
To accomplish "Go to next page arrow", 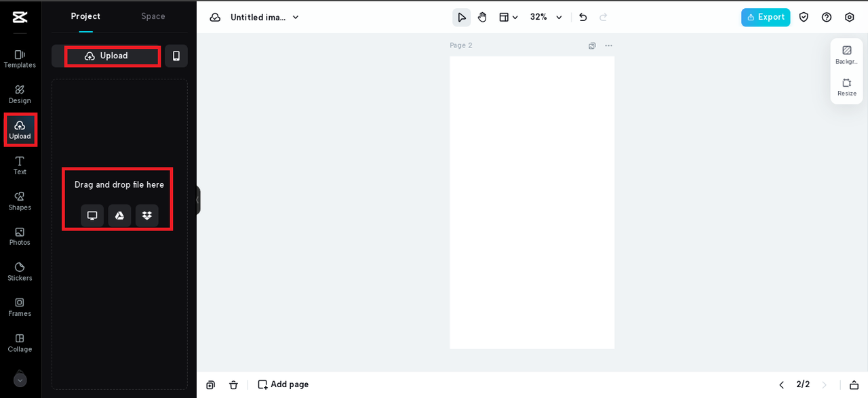I will pyautogui.click(x=825, y=384).
